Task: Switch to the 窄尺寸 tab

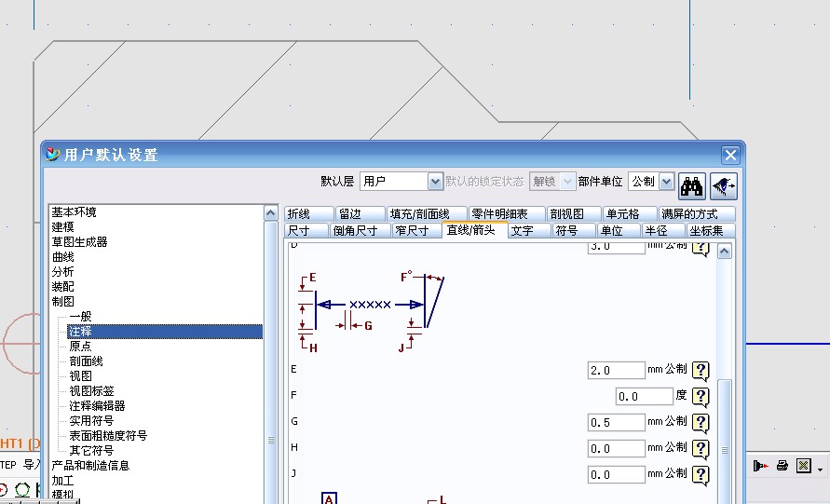Action: [417, 231]
